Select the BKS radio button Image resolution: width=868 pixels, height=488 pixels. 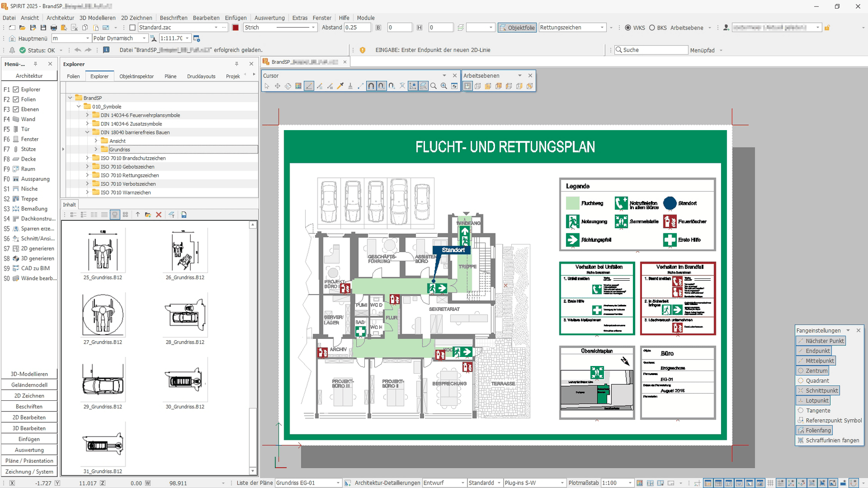click(x=652, y=28)
